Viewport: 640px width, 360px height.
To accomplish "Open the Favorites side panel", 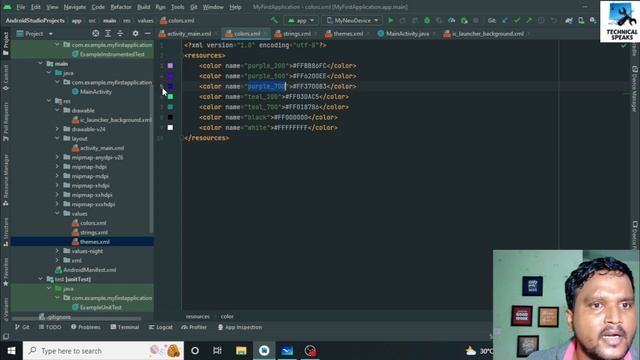I will [x=5, y=271].
